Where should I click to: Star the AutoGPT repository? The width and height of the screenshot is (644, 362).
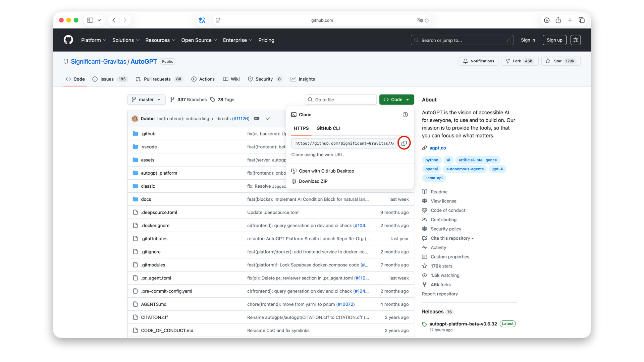[x=557, y=61]
